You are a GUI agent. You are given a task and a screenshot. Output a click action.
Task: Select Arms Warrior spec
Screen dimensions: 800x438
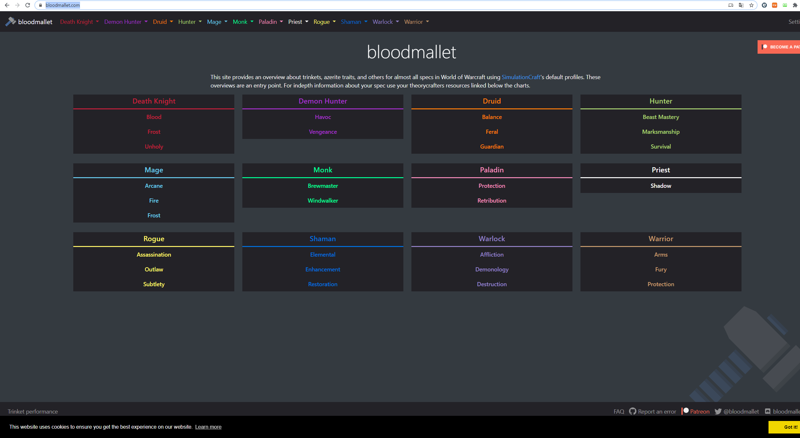661,255
